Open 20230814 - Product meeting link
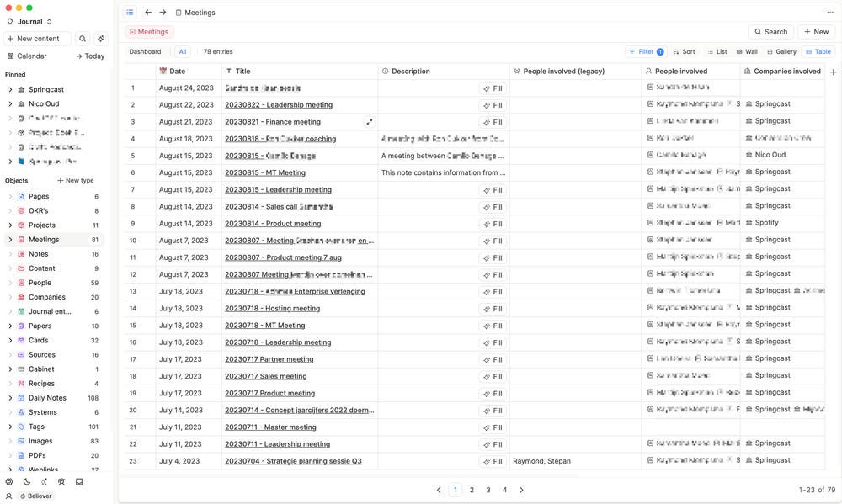Viewport: 842px width, 504px height. (273, 224)
